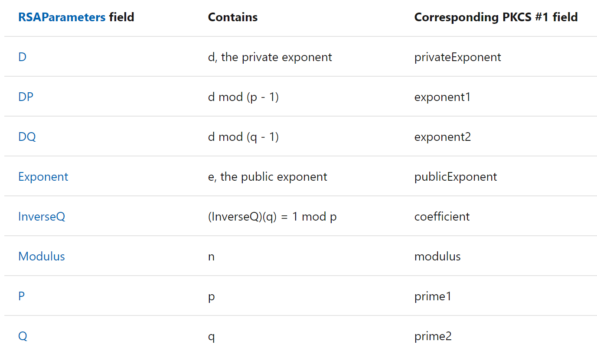Follow the P field link

coord(22,296)
